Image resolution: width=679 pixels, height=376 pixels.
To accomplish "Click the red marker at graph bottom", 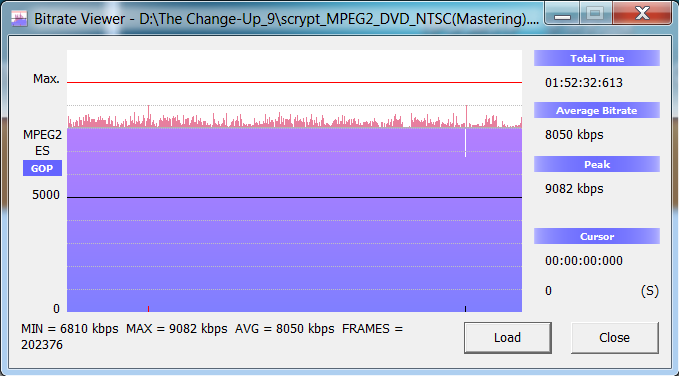I will pyautogui.click(x=149, y=309).
